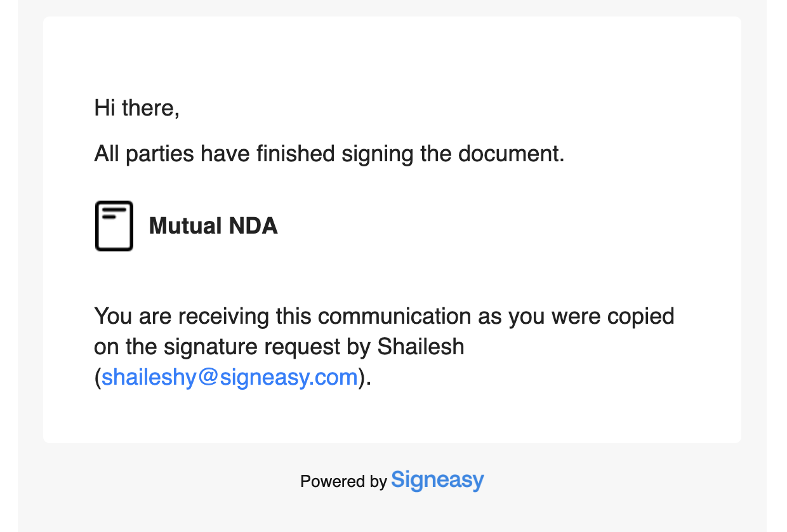
Task: Click the document icon beside Mutual NDA
Action: 114,226
